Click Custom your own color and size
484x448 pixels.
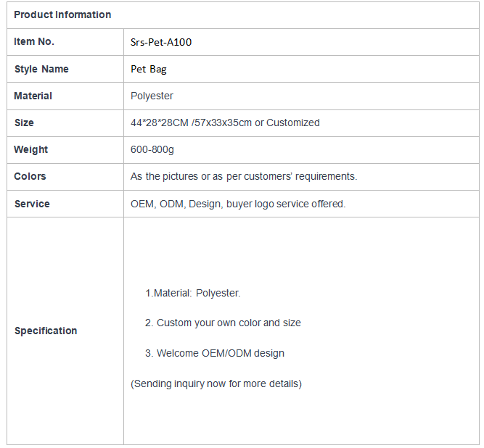pos(229,323)
